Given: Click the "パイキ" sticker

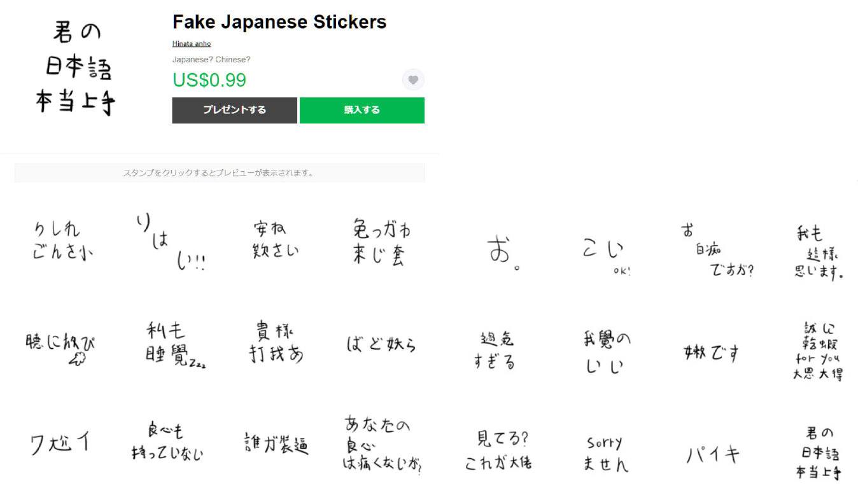Looking at the screenshot, I should [712, 454].
